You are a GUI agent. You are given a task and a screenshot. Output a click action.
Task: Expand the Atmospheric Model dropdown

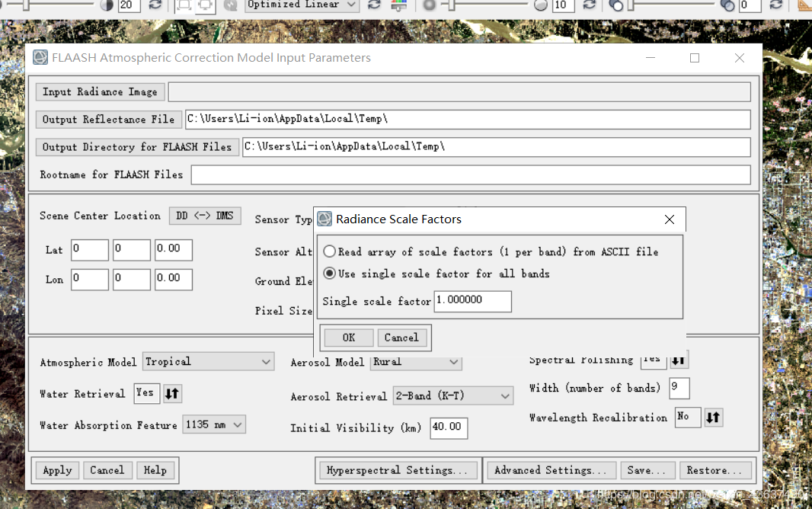(x=208, y=362)
